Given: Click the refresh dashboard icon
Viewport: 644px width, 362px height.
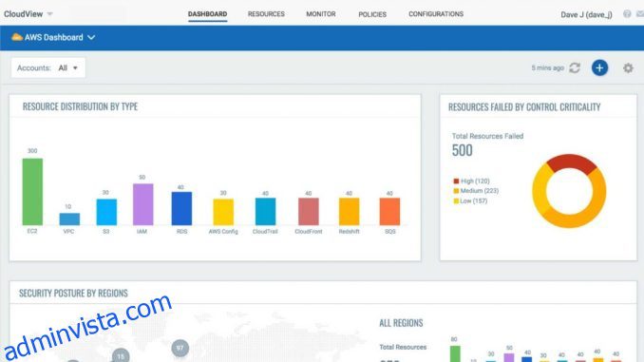Looking at the screenshot, I should [575, 67].
